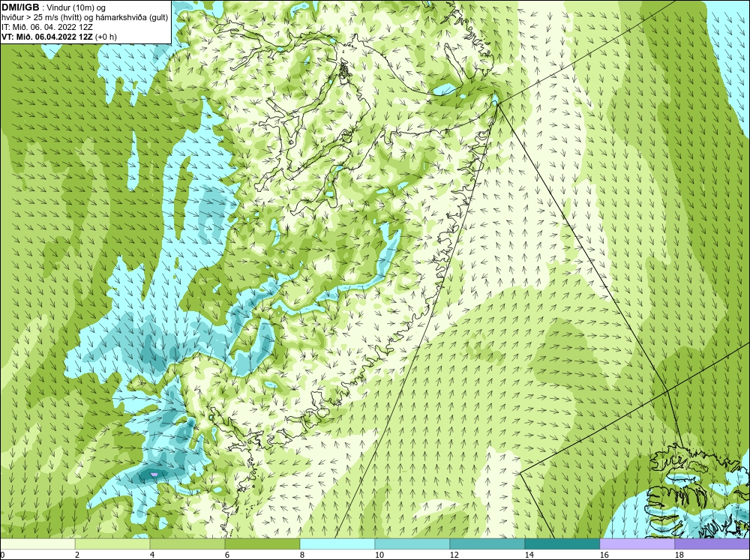Click the 'hviður > 25 m/s (hvítt)' description line
The width and height of the screenshot is (750, 560).
(x=85, y=18)
